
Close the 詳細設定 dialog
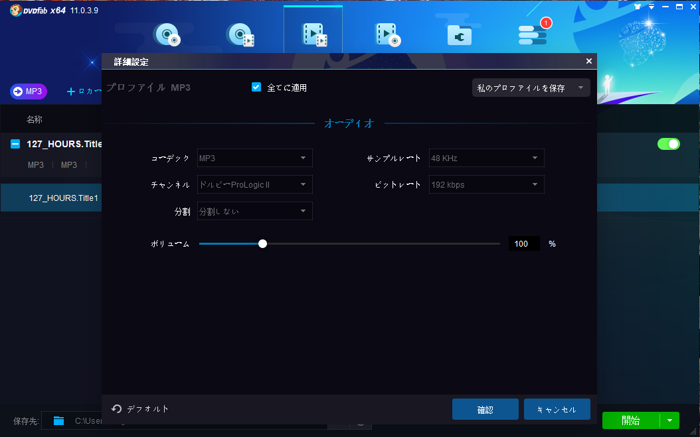point(589,61)
